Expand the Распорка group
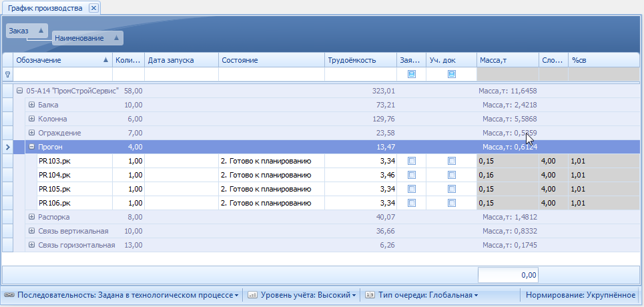644x307 pixels. [31, 217]
